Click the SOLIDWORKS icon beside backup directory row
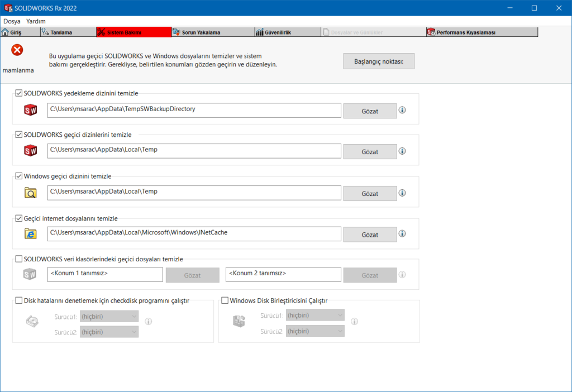572x392 pixels. [x=30, y=110]
